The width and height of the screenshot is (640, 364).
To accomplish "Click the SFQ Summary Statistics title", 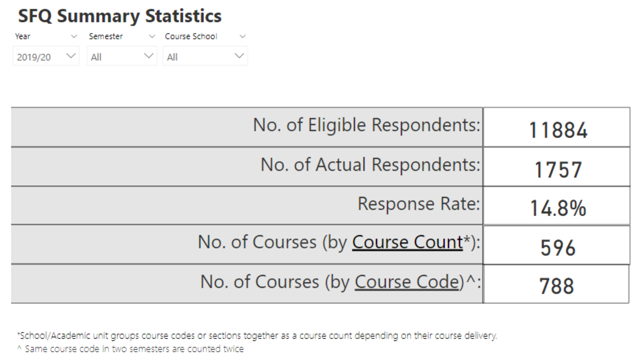I will (x=120, y=16).
